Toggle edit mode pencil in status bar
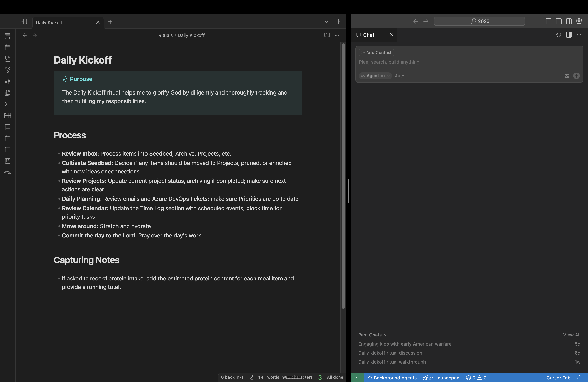Image resolution: width=588 pixels, height=382 pixels. pos(251,377)
